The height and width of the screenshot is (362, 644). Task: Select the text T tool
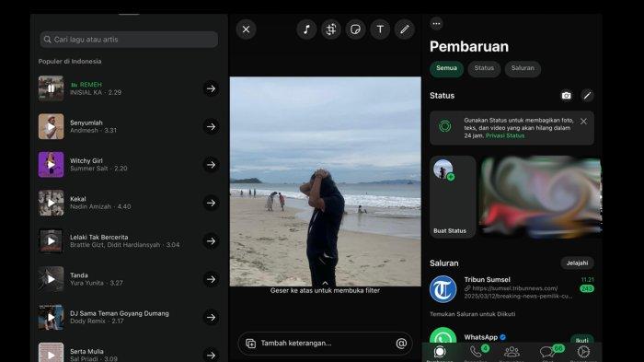(380, 29)
